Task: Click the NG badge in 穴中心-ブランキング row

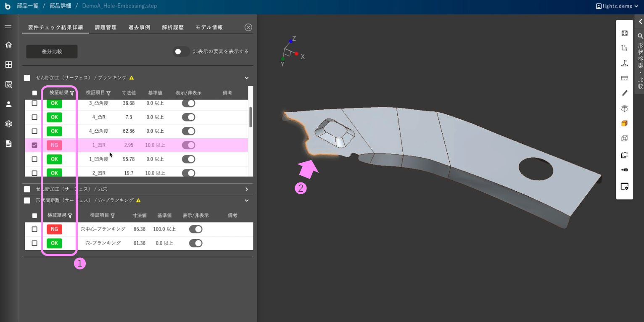Action: click(54, 229)
